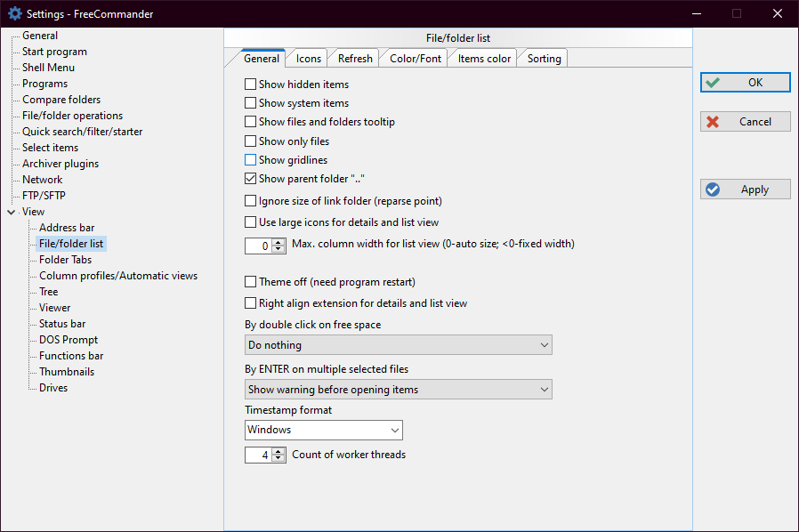Viewport: 799px width, 532px height.
Task: Decrease worker threads count with down arrow
Action: 278,459
